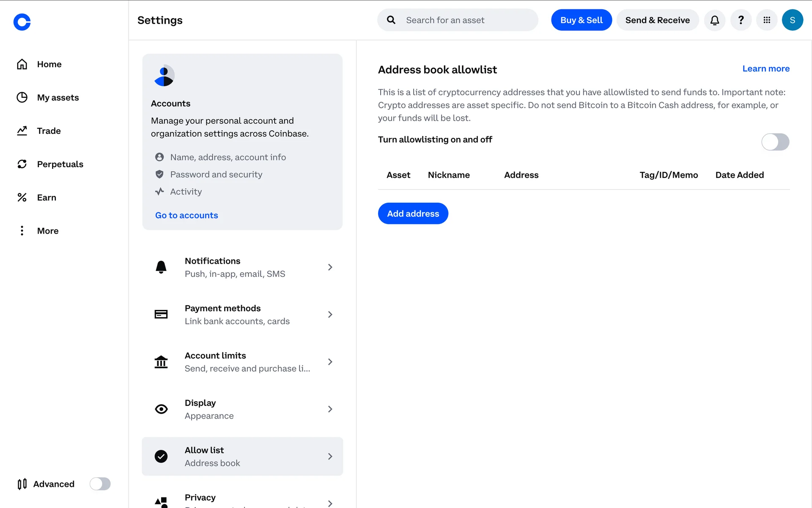Click the My assets pie icon
Viewport: 812px width, 508px height.
pos(22,98)
